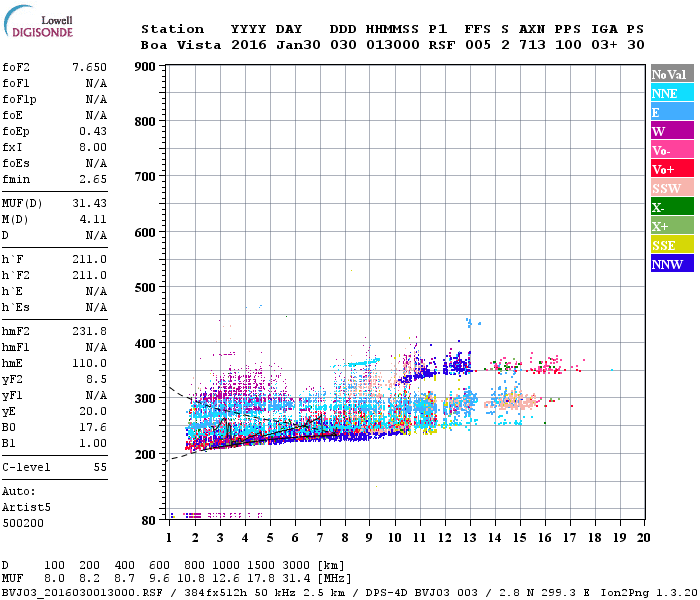Click the 900 km height axis label
Screen dimensions: 700x600
click(145, 67)
